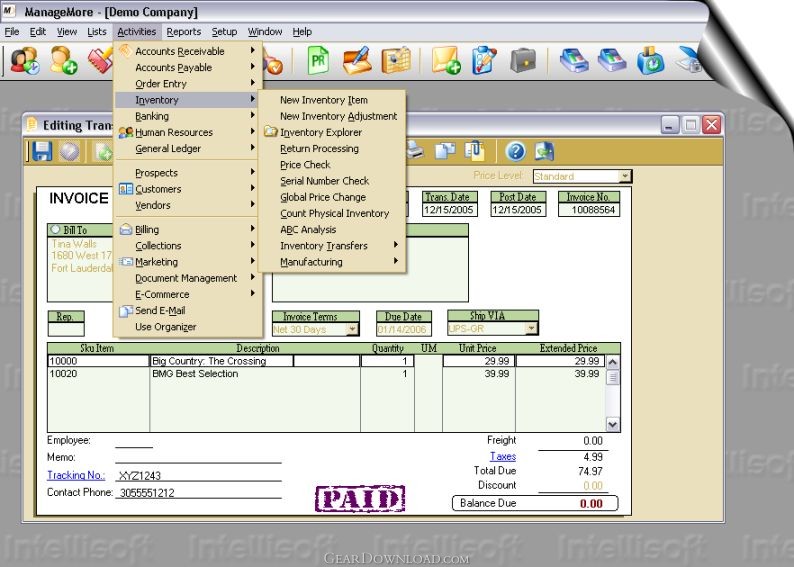The height and width of the screenshot is (567, 794).
Task: Open the clipboard with pen toolbar icon
Action: [484, 61]
